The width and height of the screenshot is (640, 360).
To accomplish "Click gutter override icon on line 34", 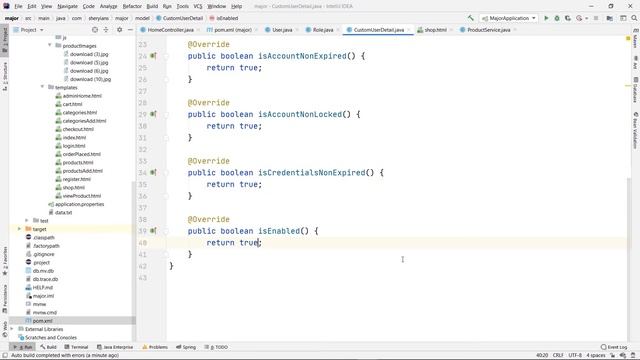I will (x=153, y=173).
